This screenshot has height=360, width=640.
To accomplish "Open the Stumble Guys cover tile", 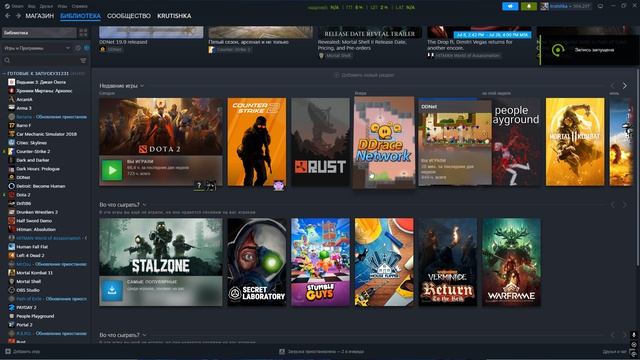I will click(x=320, y=262).
